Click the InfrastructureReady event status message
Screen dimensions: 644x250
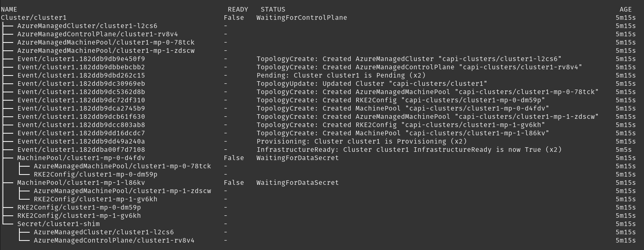point(409,150)
